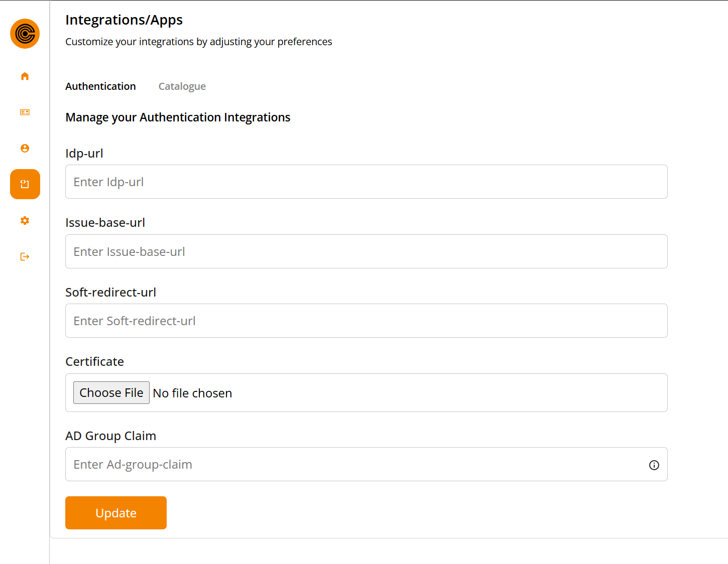Viewport: 728px width, 564px height.
Task: Switch to the Authentication tab
Action: [100, 86]
